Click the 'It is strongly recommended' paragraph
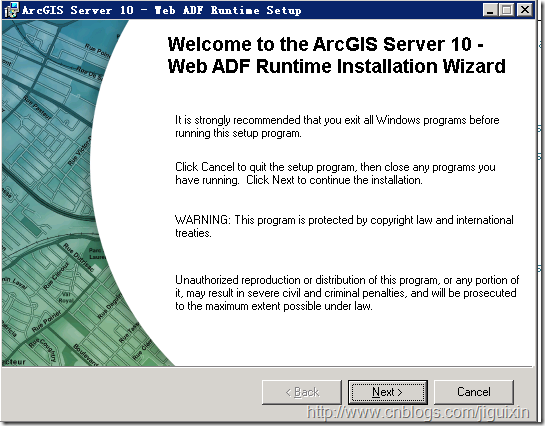 click(337, 126)
